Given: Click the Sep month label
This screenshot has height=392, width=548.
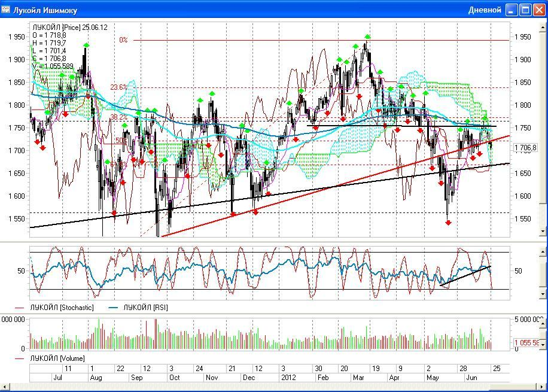Looking at the screenshot, I should pyautogui.click(x=136, y=378).
